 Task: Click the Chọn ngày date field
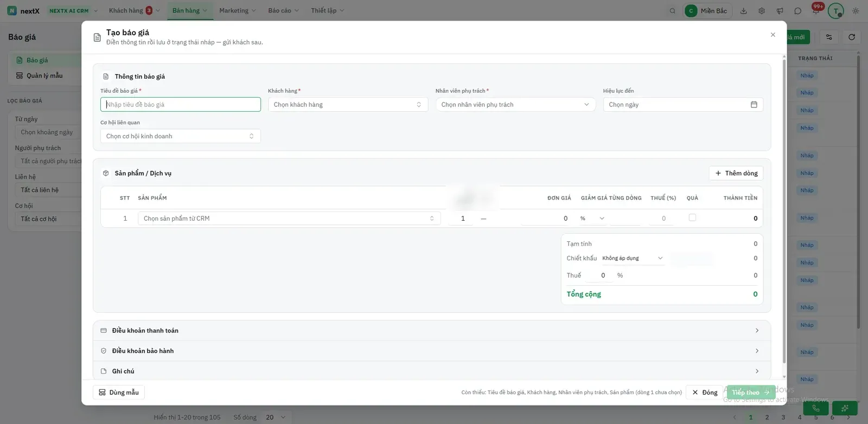pyautogui.click(x=683, y=105)
